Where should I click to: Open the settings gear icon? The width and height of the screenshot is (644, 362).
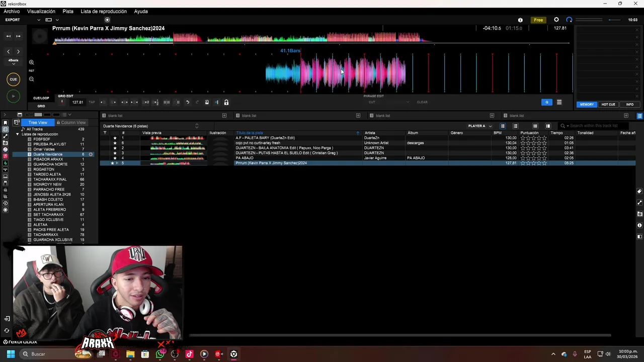[x=556, y=20]
